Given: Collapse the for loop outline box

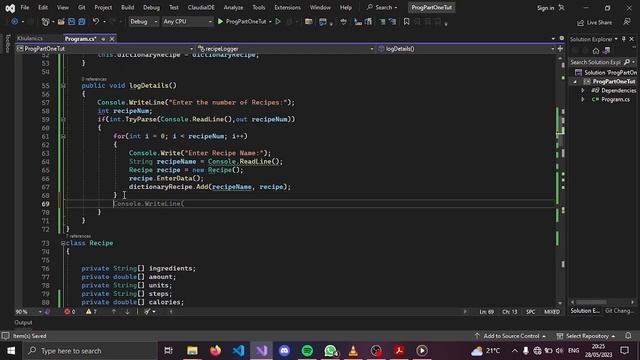Looking at the screenshot, I should [x=63, y=136].
